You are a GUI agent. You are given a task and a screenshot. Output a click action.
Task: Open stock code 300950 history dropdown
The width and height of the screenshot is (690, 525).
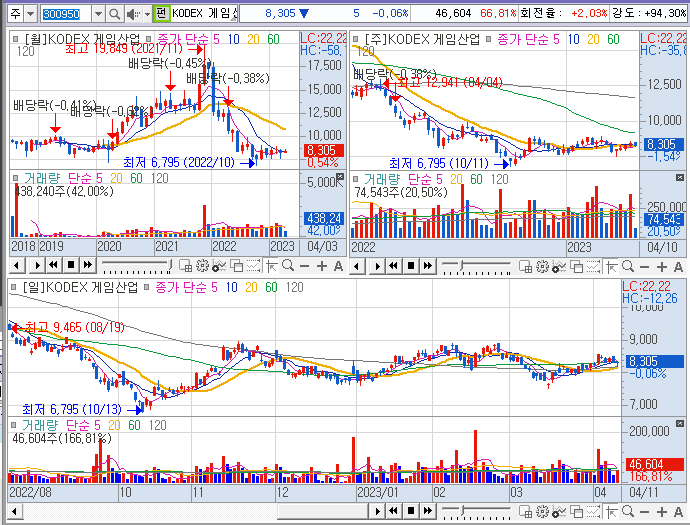coord(99,14)
